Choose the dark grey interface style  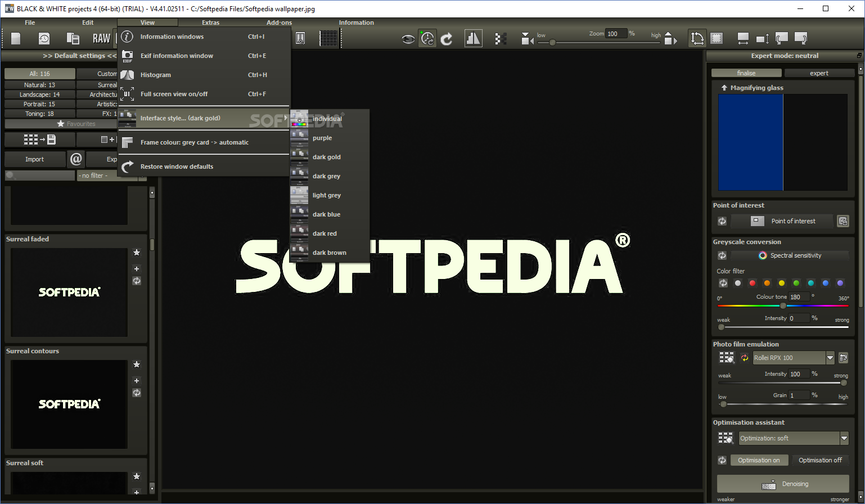click(x=330, y=176)
